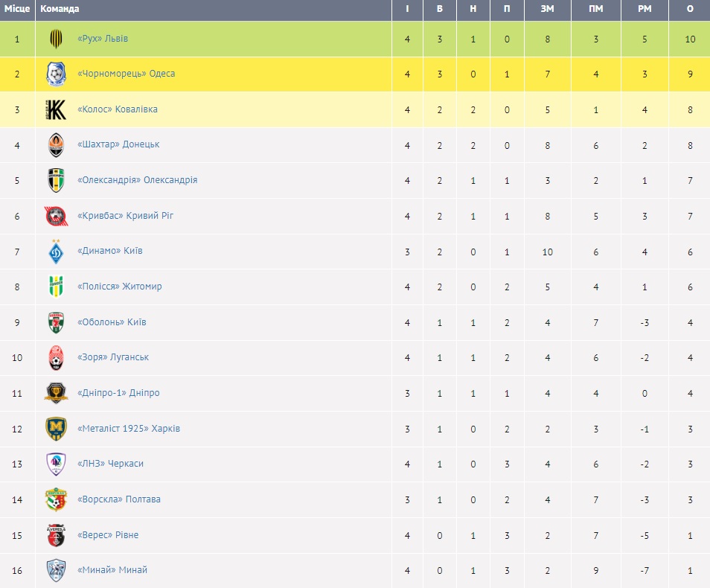Viewport: 710px width, 588px height.
Task: Click the Chornomorets Odesa club crest
Action: 56,74
